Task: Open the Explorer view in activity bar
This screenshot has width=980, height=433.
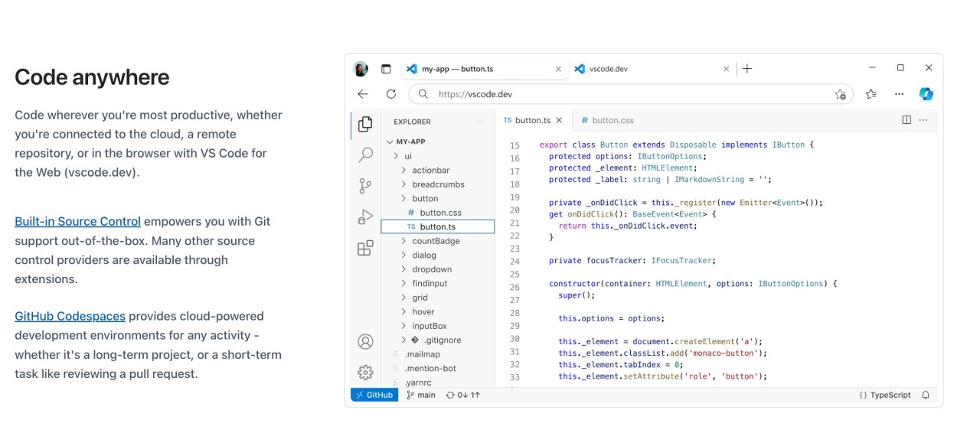Action: [x=365, y=123]
